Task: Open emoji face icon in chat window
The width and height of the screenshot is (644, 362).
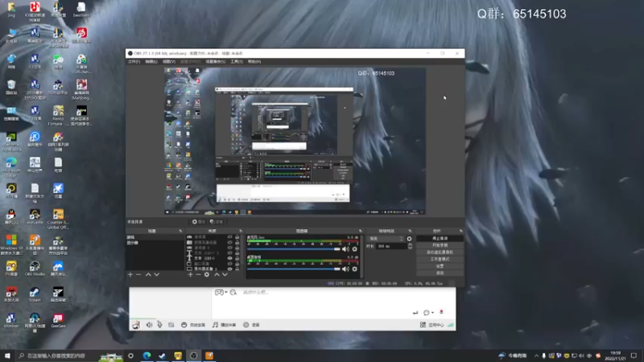Action: click(x=233, y=292)
